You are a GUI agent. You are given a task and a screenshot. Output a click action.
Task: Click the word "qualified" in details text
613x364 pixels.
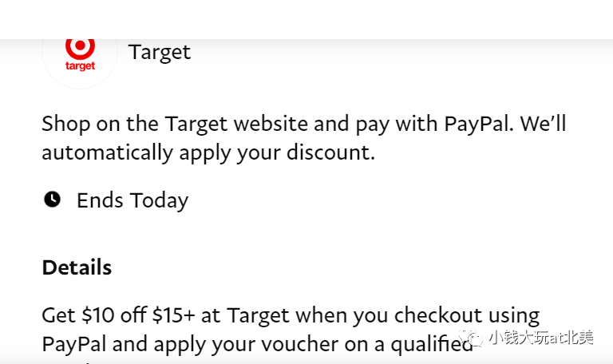[x=432, y=345]
